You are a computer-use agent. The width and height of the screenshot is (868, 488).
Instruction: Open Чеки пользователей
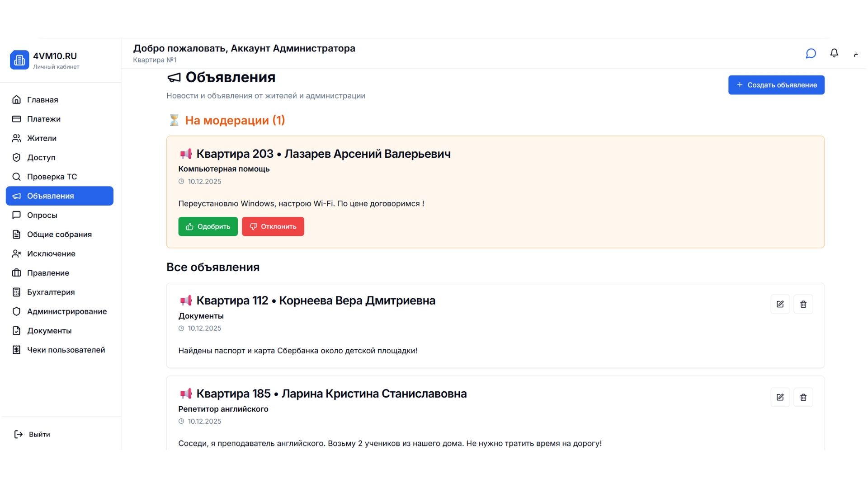point(66,350)
